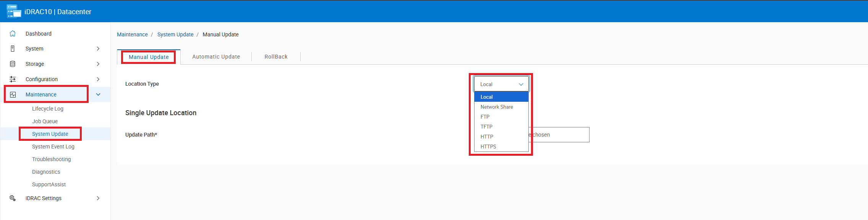Open the RollBack tab
Viewport: 868px width, 220px height.
pyautogui.click(x=276, y=57)
